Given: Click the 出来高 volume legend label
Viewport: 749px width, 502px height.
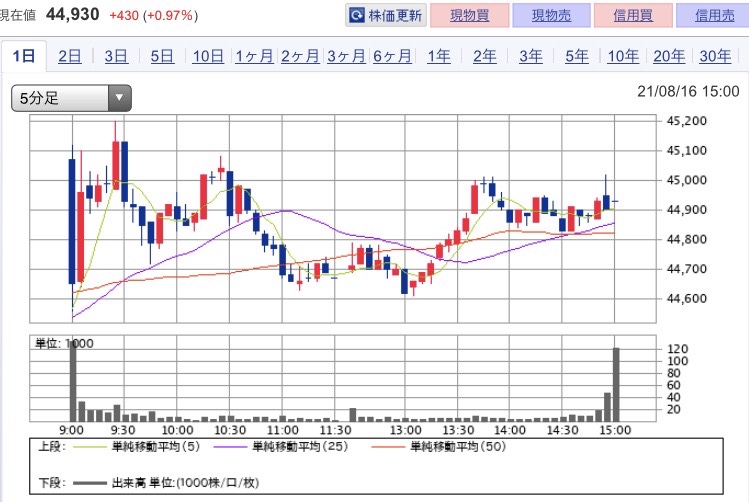Looking at the screenshot, I should pos(185,483).
